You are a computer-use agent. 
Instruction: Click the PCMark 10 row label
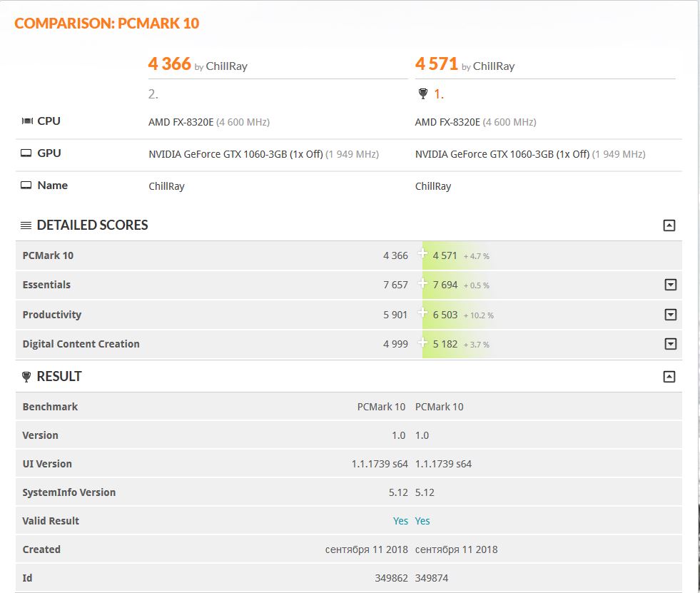point(48,255)
